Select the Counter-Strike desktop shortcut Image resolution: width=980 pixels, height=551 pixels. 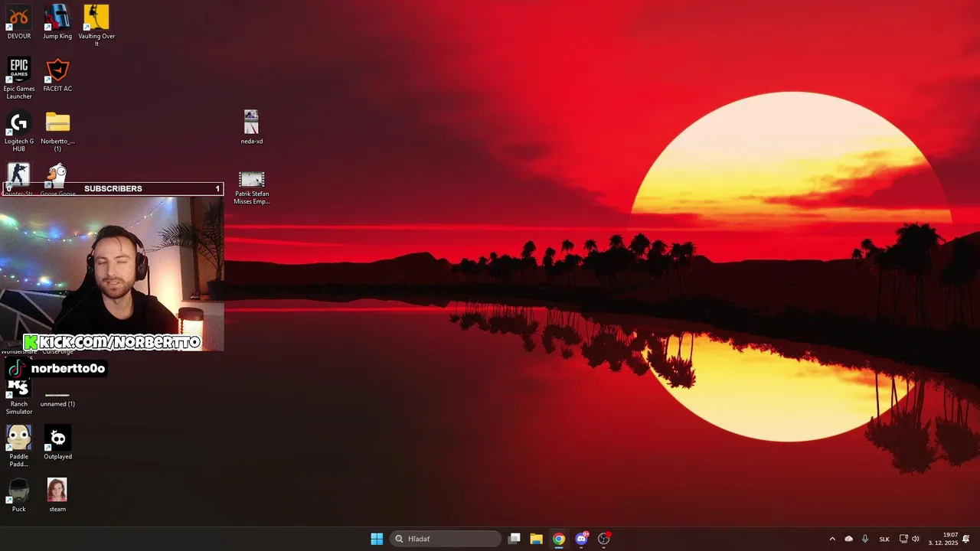click(x=19, y=174)
